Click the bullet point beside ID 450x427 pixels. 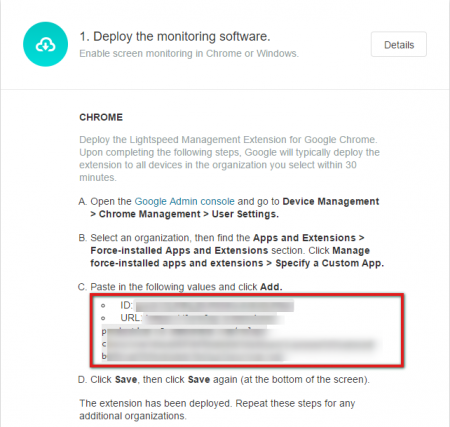tap(103, 305)
